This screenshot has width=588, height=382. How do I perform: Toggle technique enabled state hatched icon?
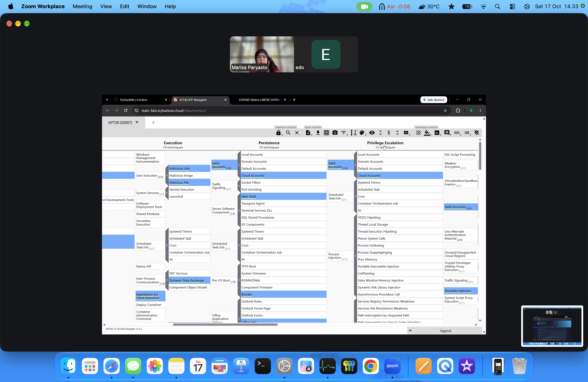[418, 133]
